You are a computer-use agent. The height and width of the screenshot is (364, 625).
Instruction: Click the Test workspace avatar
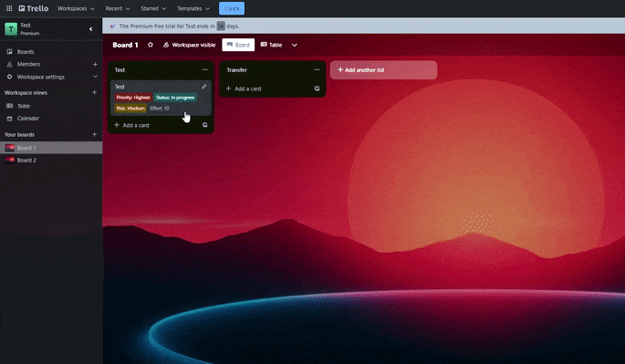(11, 29)
